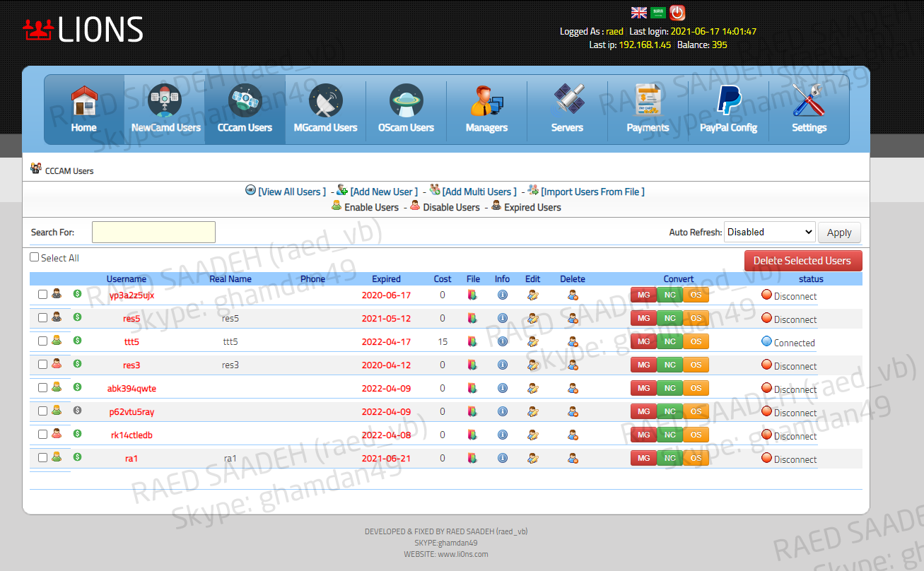Edit user rk14ctledb via pencil icon
Image resolution: width=924 pixels, height=571 pixels.
click(533, 435)
